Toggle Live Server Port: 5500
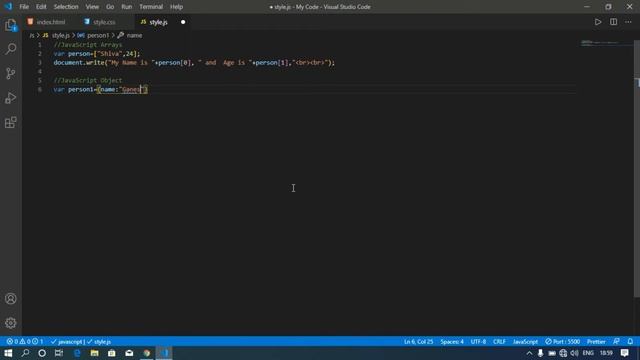The width and height of the screenshot is (640, 360). 562,342
